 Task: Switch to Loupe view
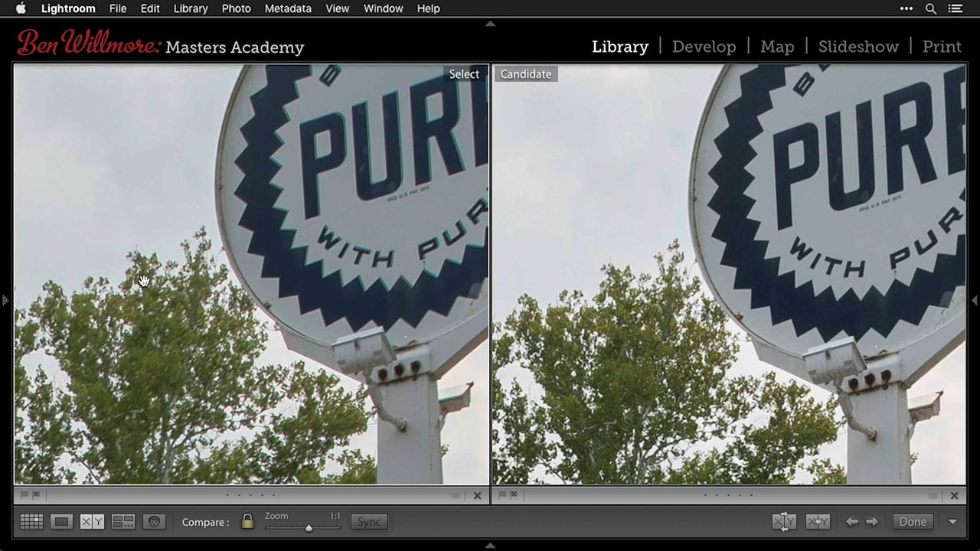pyautogui.click(x=61, y=522)
